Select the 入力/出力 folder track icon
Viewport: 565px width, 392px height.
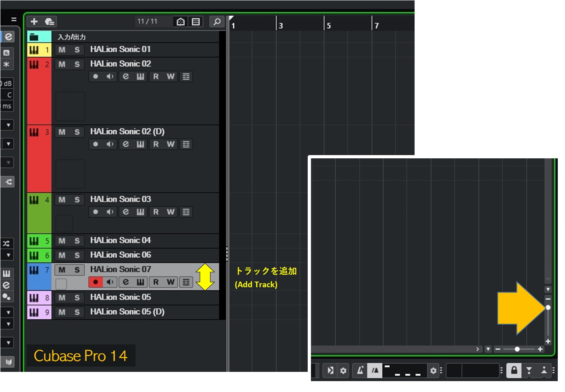pos(34,37)
